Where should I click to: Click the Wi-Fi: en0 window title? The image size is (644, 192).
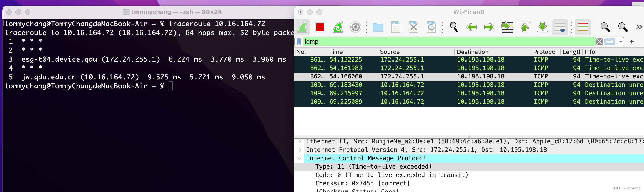point(469,12)
